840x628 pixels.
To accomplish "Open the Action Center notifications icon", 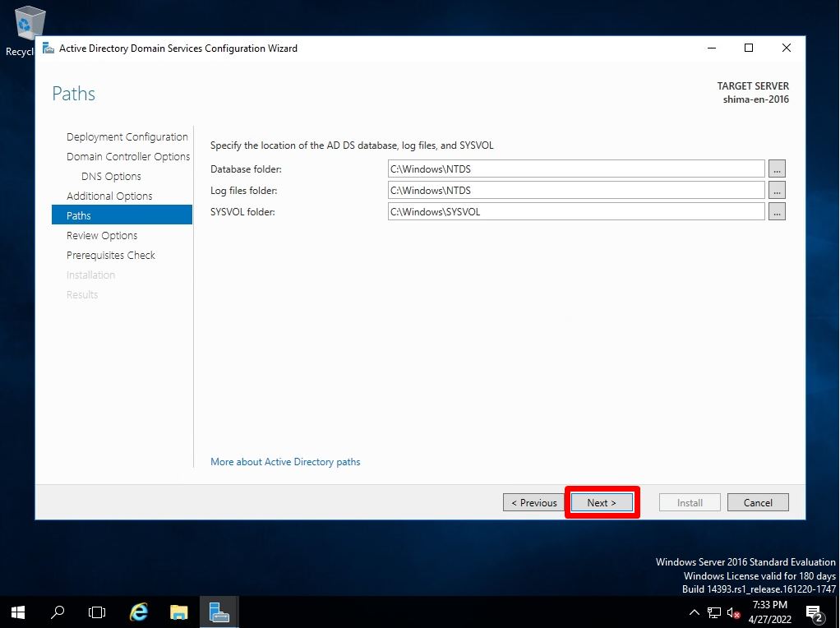I will coord(815,613).
